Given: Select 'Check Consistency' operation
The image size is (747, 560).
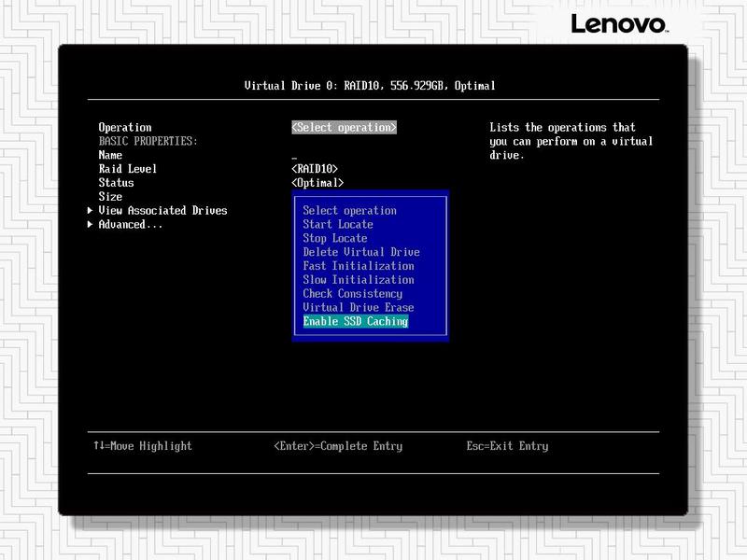Looking at the screenshot, I should [x=352, y=294].
